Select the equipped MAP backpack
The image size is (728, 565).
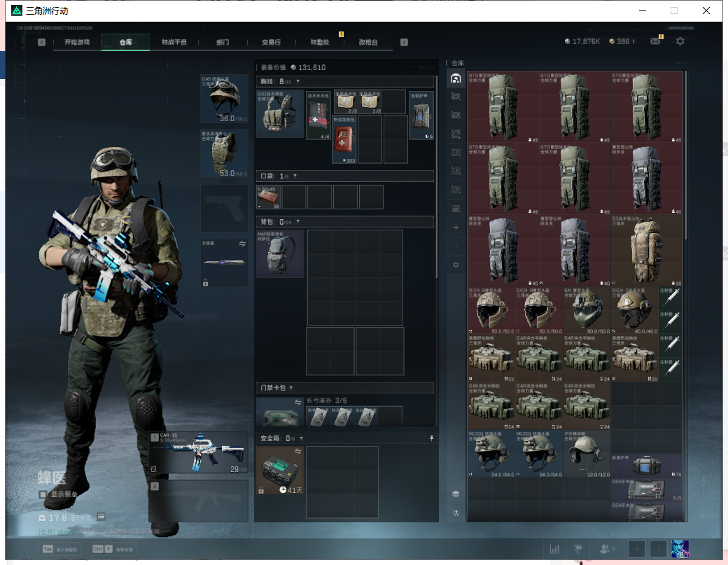click(280, 254)
